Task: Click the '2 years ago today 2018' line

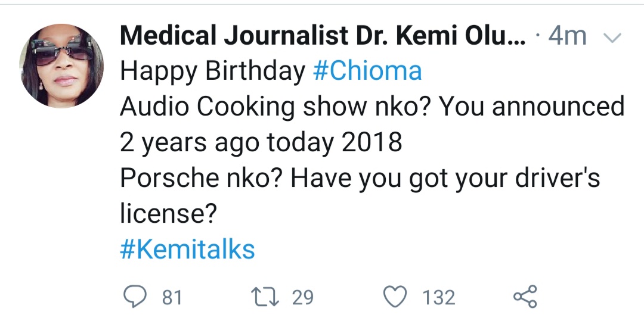Action: pos(261,143)
